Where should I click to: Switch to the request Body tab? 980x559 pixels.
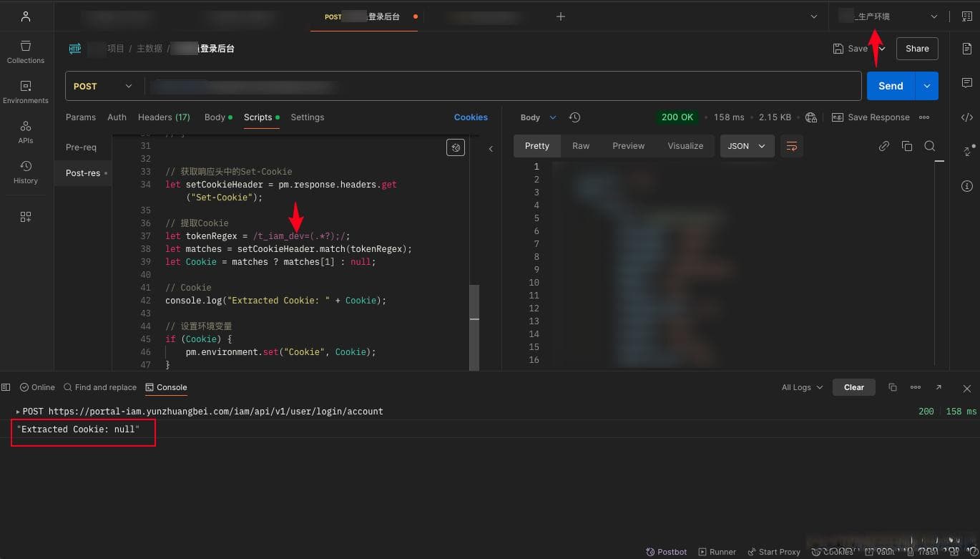pos(218,117)
